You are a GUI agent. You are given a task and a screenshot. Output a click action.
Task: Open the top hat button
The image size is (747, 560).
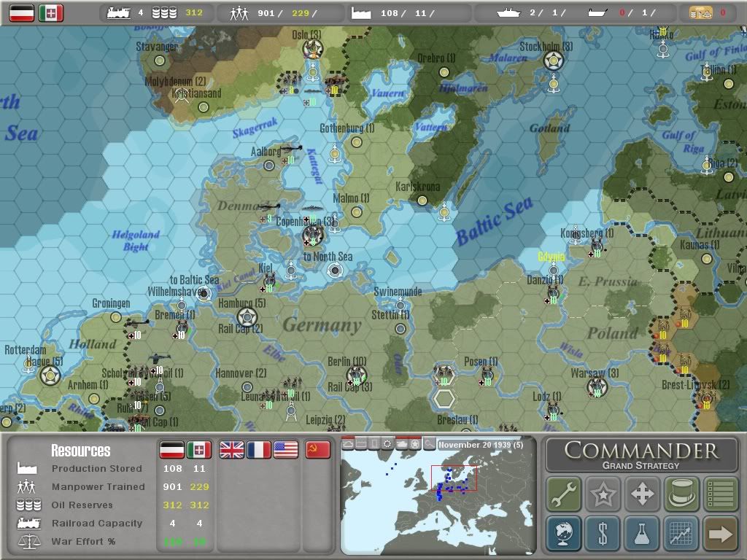(681, 494)
